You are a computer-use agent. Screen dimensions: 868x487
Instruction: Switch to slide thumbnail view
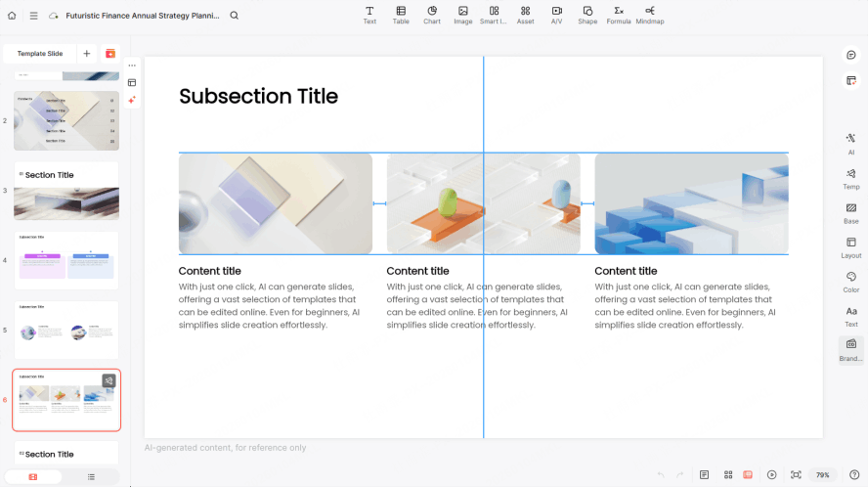coord(32,476)
